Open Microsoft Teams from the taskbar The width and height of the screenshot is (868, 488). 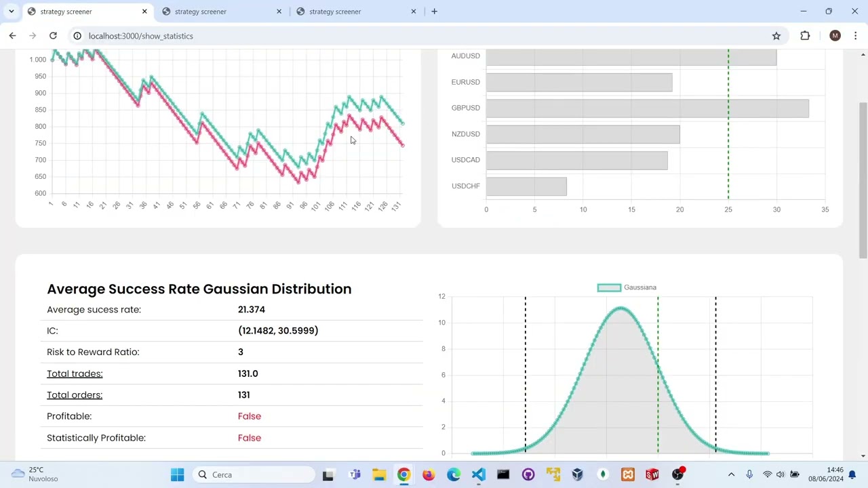pyautogui.click(x=355, y=474)
